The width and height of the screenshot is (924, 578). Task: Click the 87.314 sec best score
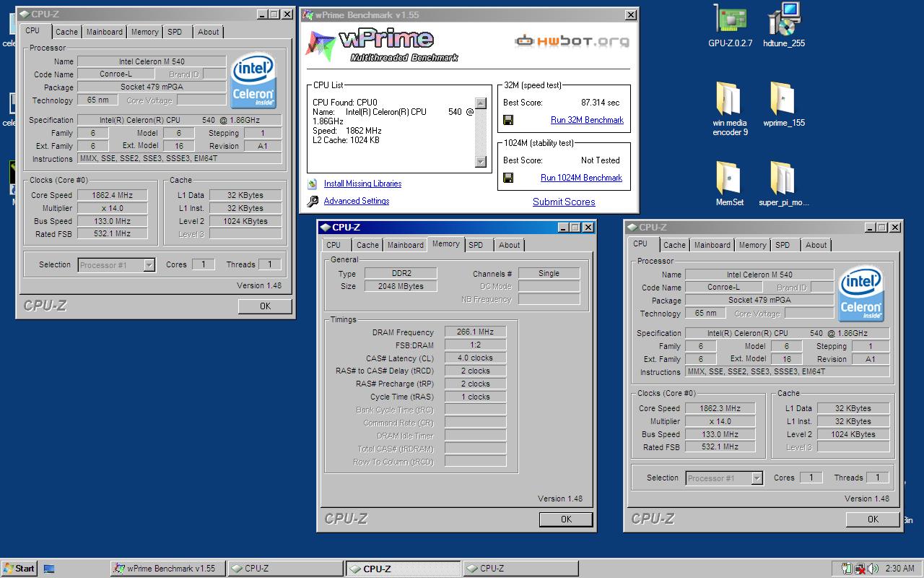click(601, 103)
